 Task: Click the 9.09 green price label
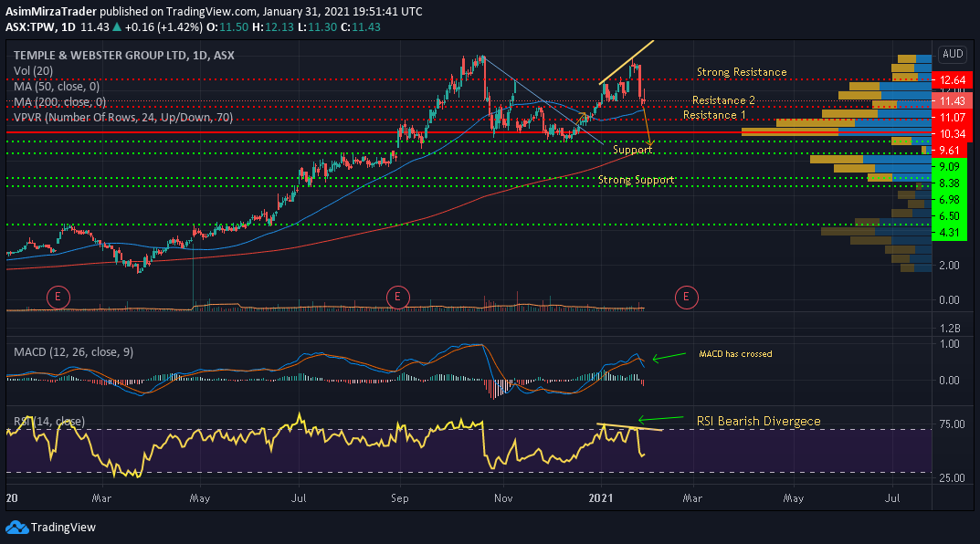[949, 167]
